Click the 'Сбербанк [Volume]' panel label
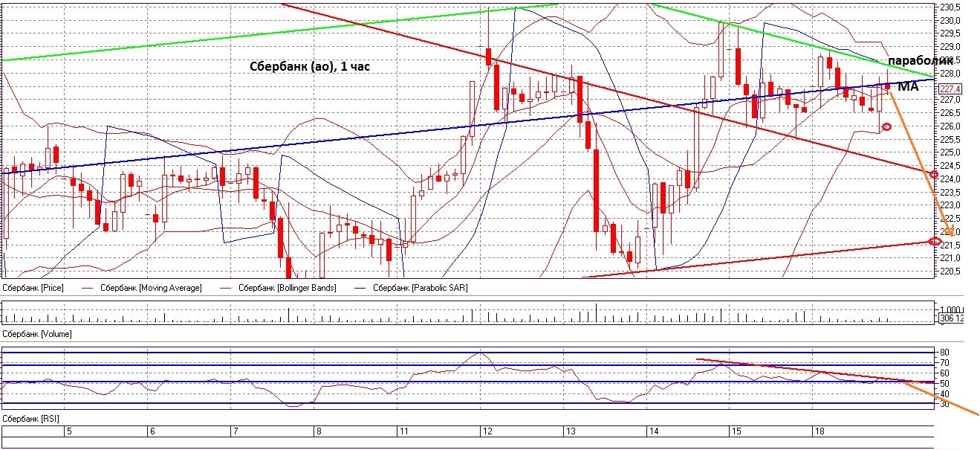Screen dimensions: 980x450 click(x=38, y=334)
